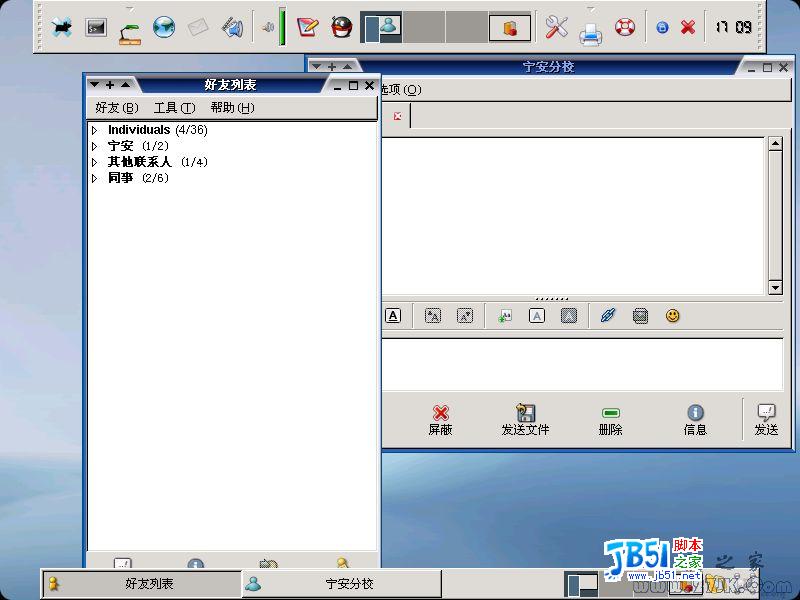
Task: Open the web browser globe icon
Action: [x=164, y=27]
